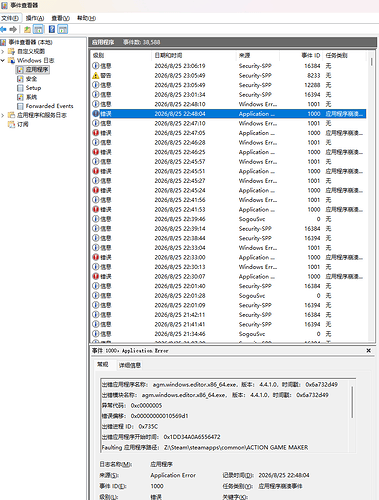
Task: Sort by the 日期和时间 column header
Action: 194,55
